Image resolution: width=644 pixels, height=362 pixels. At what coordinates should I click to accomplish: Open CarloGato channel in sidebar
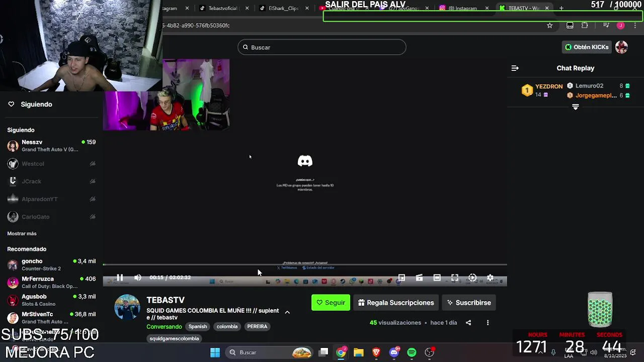tap(51, 217)
